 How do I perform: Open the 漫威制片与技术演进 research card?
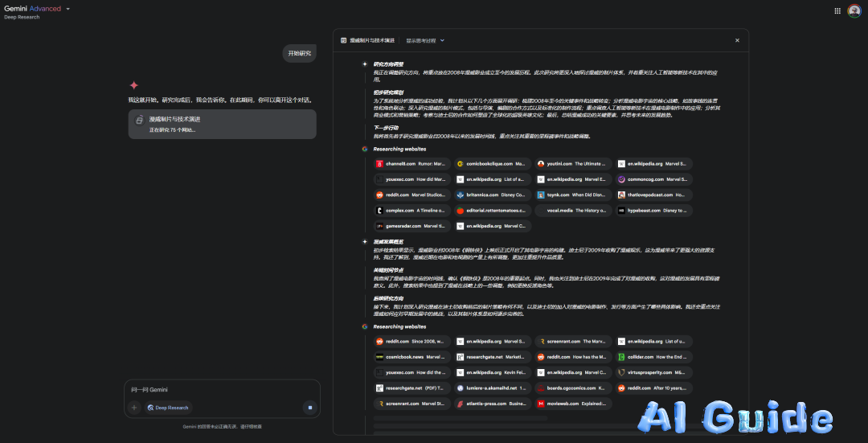[x=222, y=124]
